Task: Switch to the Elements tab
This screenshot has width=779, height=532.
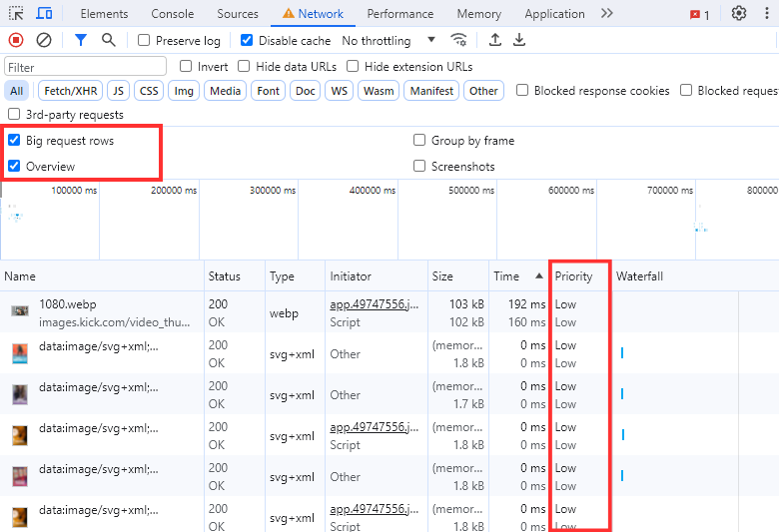Action: click(x=104, y=14)
